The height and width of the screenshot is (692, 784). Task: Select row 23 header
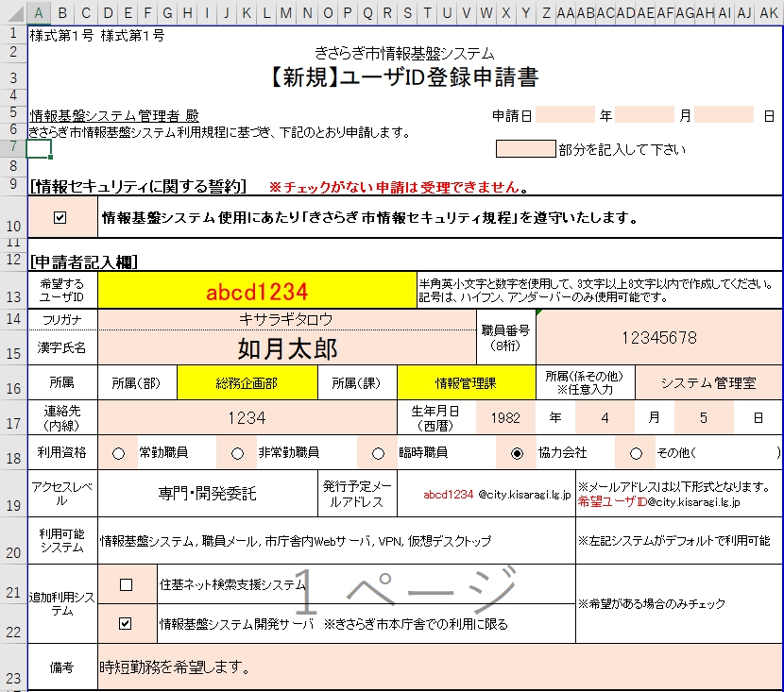point(13,667)
